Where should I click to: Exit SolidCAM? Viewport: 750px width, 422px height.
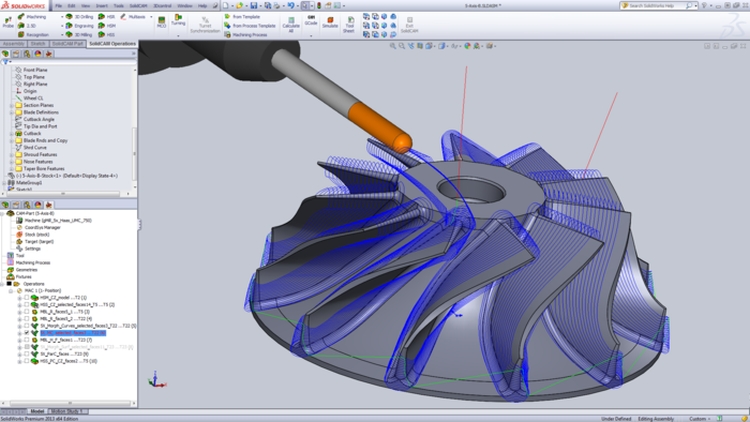(x=409, y=24)
